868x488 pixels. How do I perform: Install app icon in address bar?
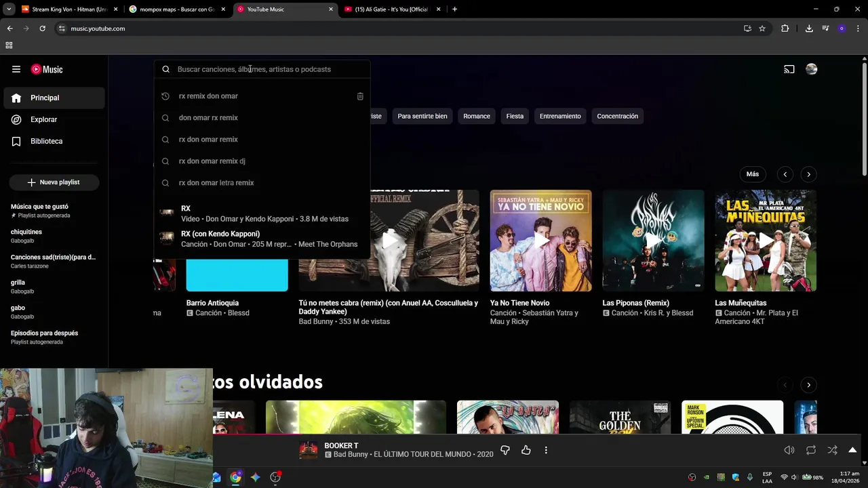(747, 28)
